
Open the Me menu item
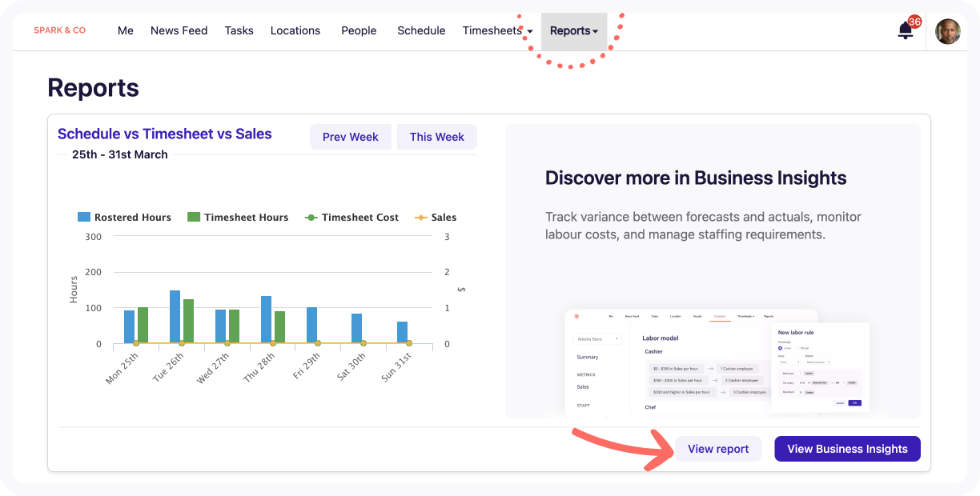coord(126,31)
